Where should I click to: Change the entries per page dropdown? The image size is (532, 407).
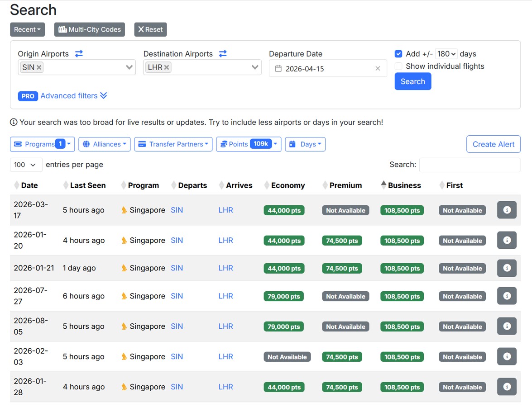click(26, 165)
